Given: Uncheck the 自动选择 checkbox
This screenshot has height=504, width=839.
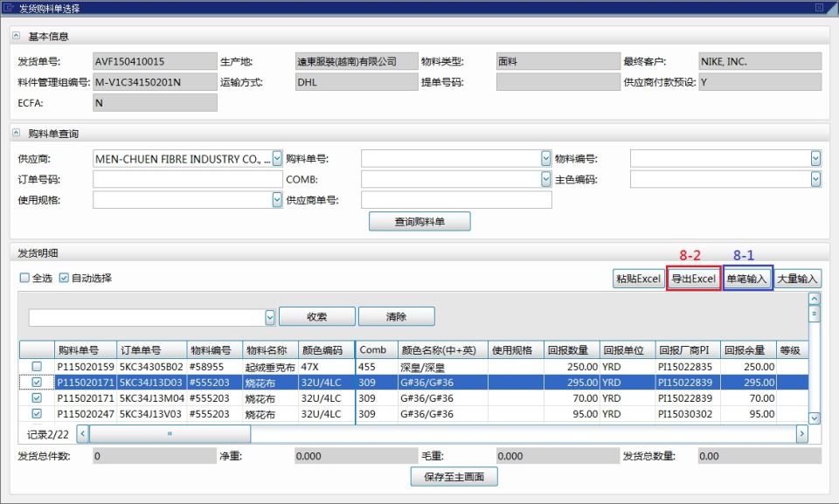Looking at the screenshot, I should [64, 278].
